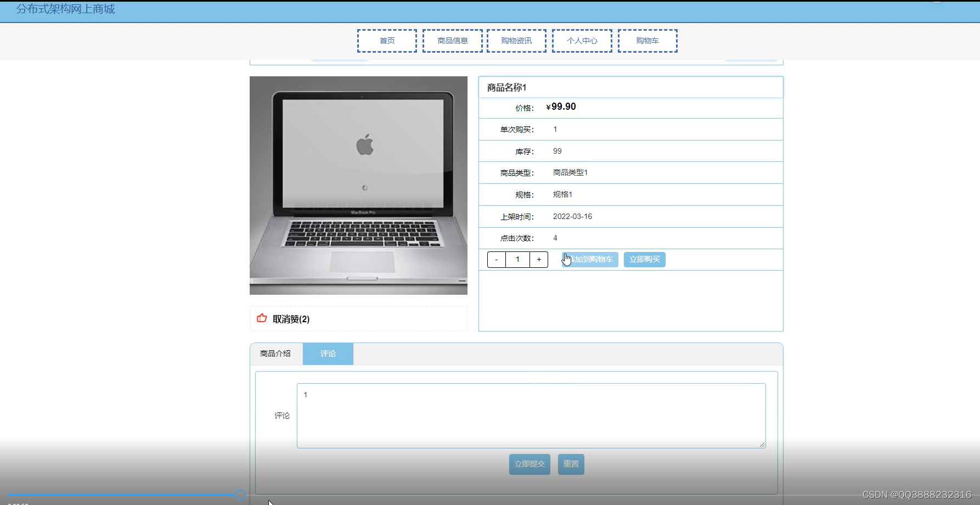The image size is (980, 505).
Task: Click the 分布式架构网上商城 site title
Action: [66, 9]
